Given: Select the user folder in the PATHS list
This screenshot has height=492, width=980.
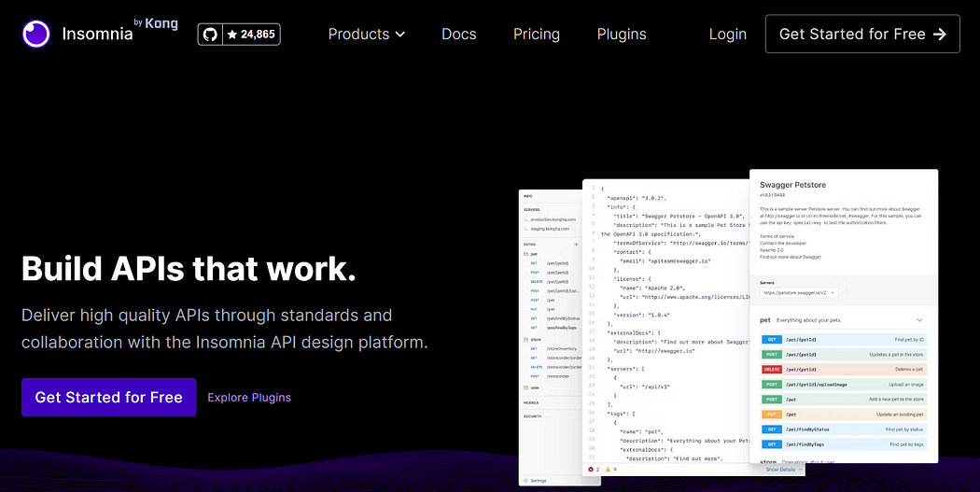Looking at the screenshot, I should (x=530, y=387).
